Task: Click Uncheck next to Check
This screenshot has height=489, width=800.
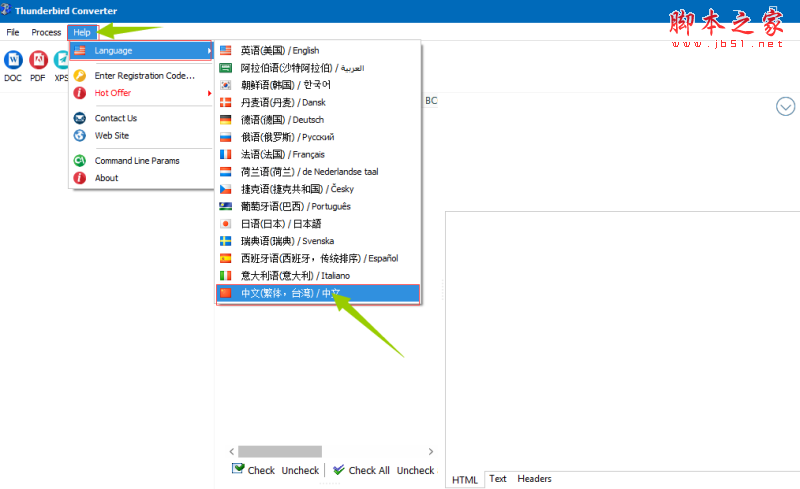Action: click(x=300, y=470)
